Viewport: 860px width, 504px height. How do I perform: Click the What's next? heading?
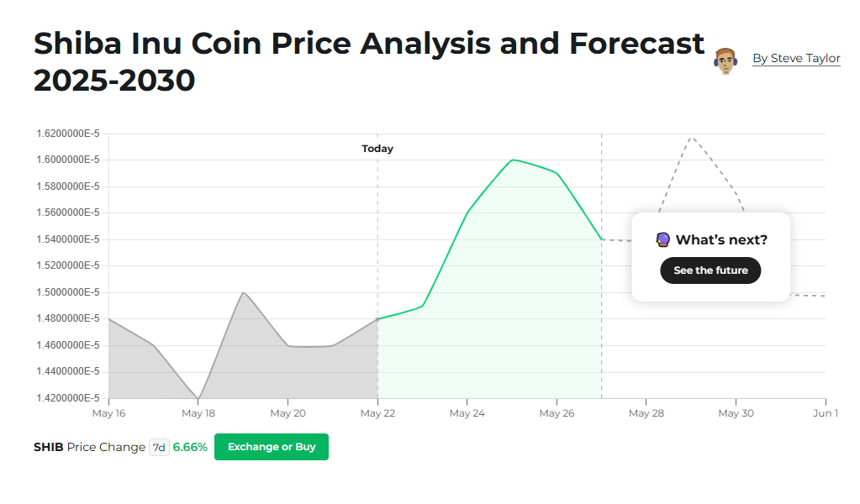721,240
